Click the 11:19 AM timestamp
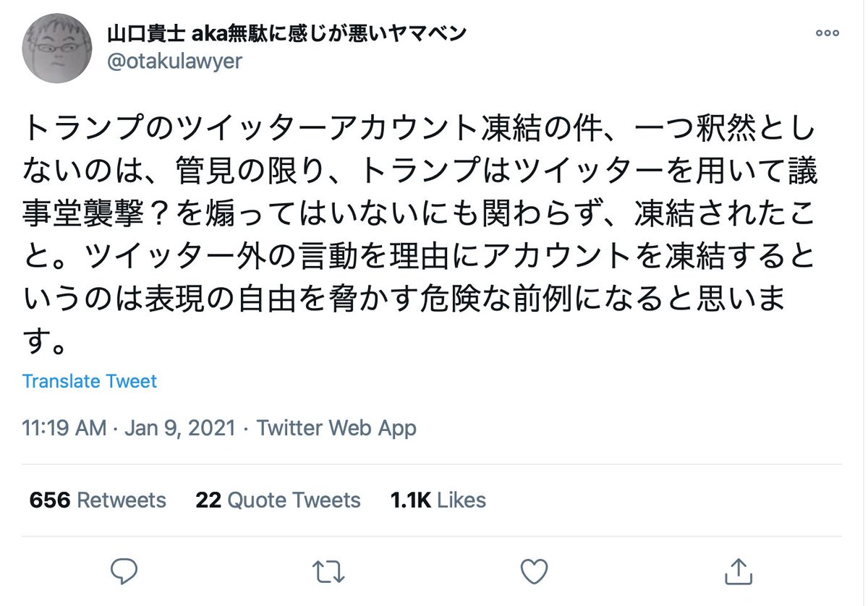868x606 pixels. tap(64, 428)
